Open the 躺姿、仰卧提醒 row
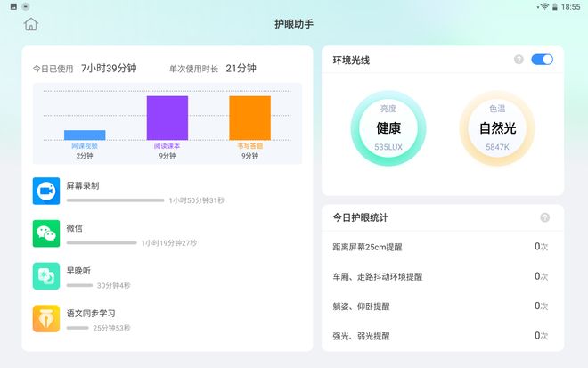 [443, 307]
